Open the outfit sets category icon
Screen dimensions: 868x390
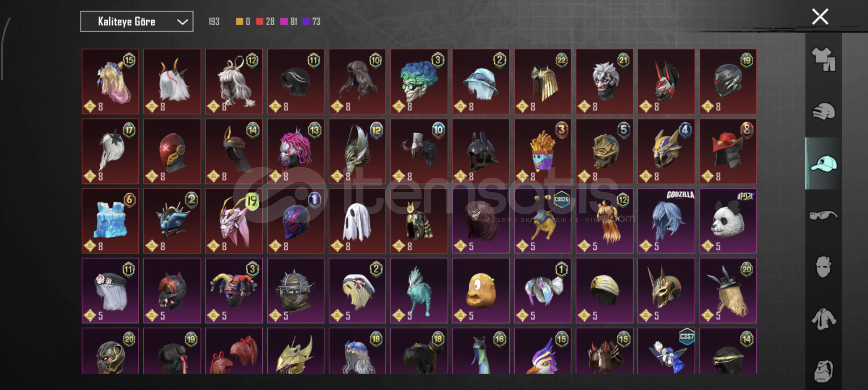[x=823, y=59]
